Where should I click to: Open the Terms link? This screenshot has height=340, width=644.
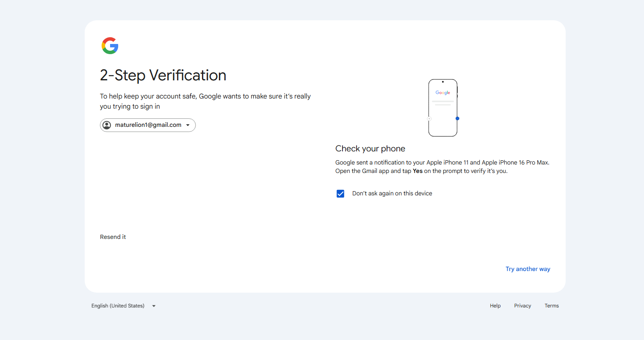(552, 306)
